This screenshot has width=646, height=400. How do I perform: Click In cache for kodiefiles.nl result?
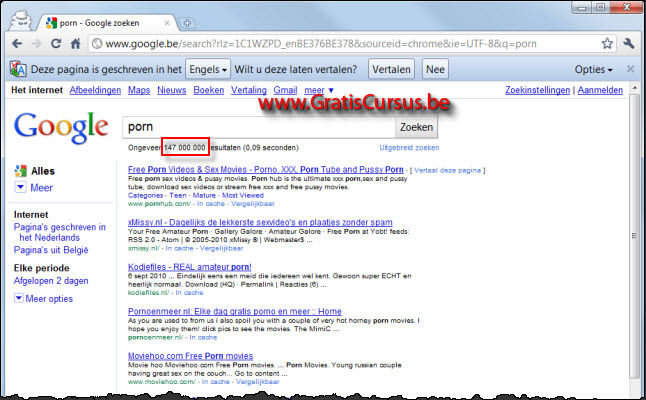coord(189,292)
